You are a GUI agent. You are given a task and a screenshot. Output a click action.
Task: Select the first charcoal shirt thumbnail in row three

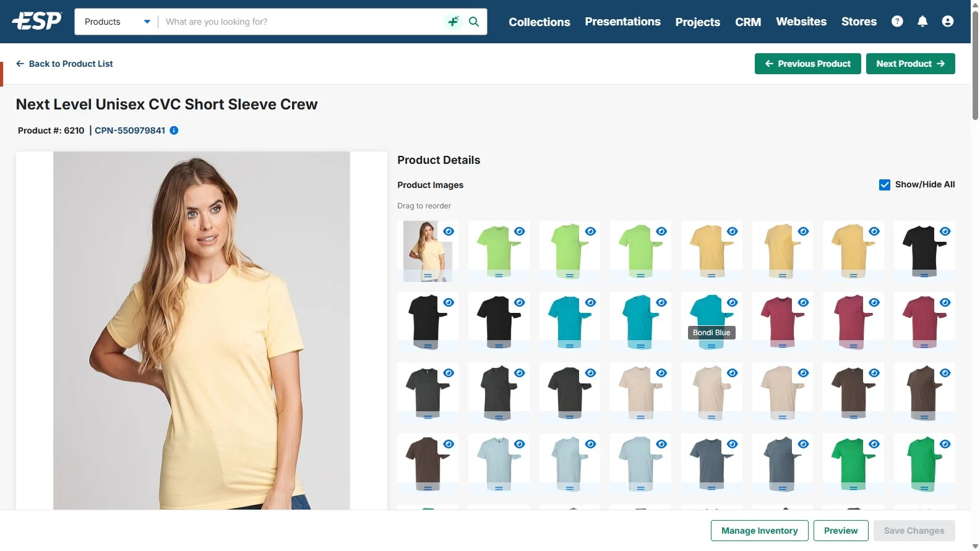pos(428,392)
